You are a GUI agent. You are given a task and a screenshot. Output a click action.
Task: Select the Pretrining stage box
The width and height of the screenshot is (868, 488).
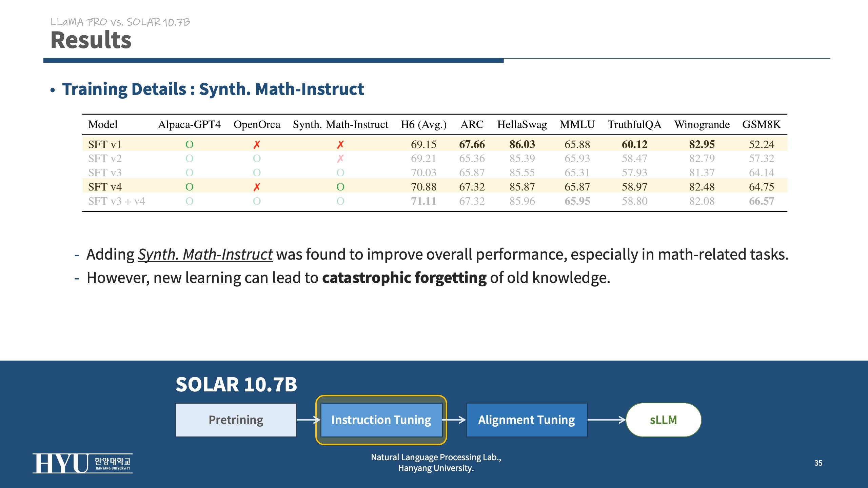[x=236, y=420]
